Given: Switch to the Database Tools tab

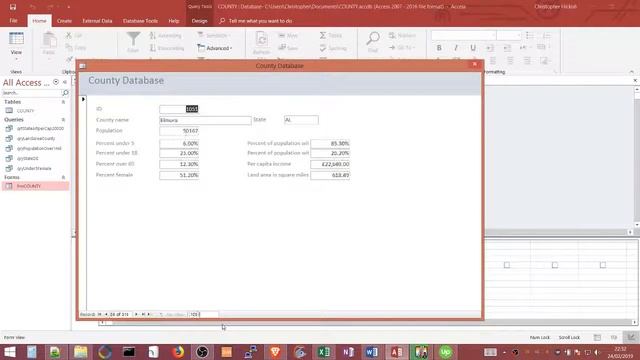Looking at the screenshot, I should tap(140, 21).
